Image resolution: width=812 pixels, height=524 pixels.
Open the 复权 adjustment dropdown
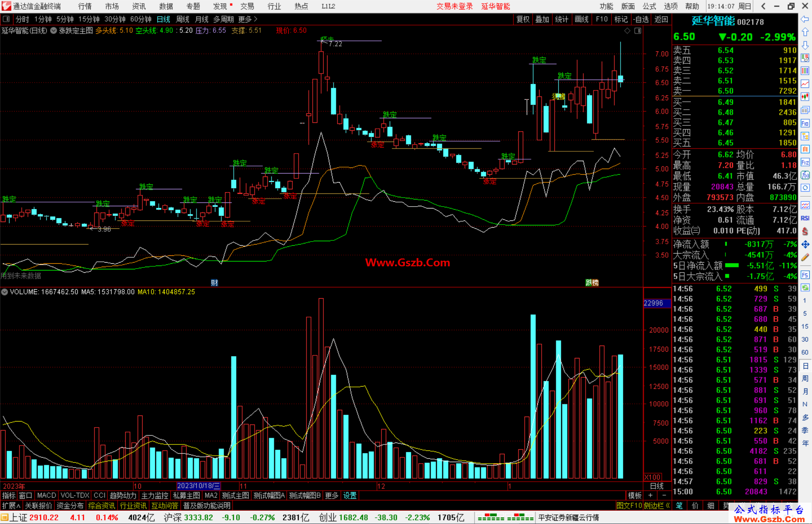click(x=523, y=19)
